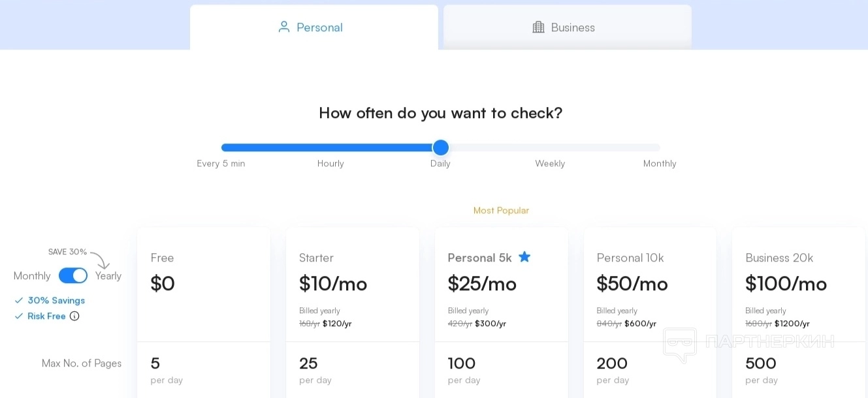Click the Risk Free link
Screen dimensions: 868x398
coord(46,316)
